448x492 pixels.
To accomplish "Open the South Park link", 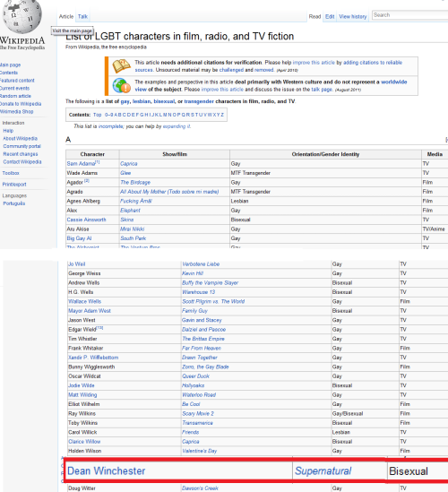I will 133,238.
